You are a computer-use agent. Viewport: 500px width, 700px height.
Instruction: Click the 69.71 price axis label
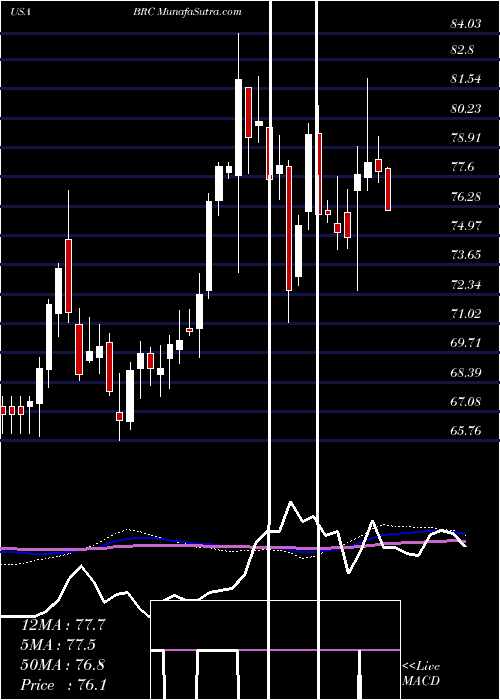pyautogui.click(x=466, y=343)
